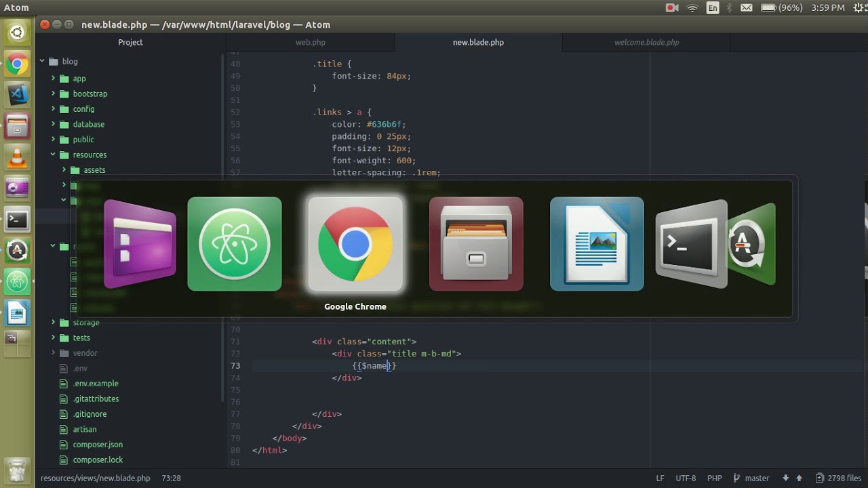This screenshot has height=488, width=868.
Task: Open the .gitignore file
Action: pos(90,414)
